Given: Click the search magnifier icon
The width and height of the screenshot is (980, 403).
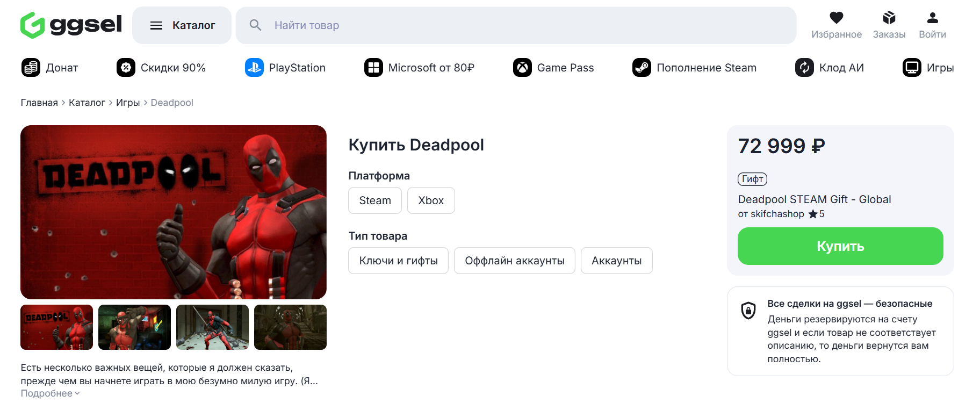Looking at the screenshot, I should tap(255, 25).
